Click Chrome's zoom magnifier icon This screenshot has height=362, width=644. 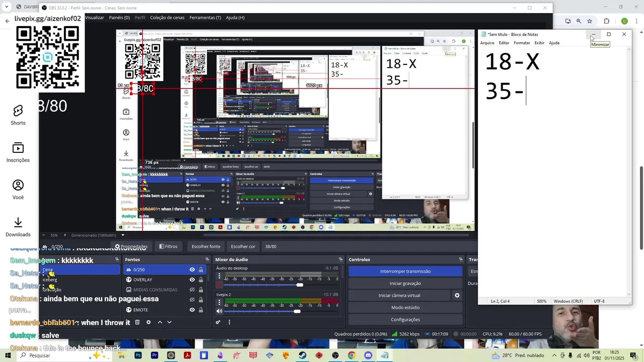click(579, 21)
